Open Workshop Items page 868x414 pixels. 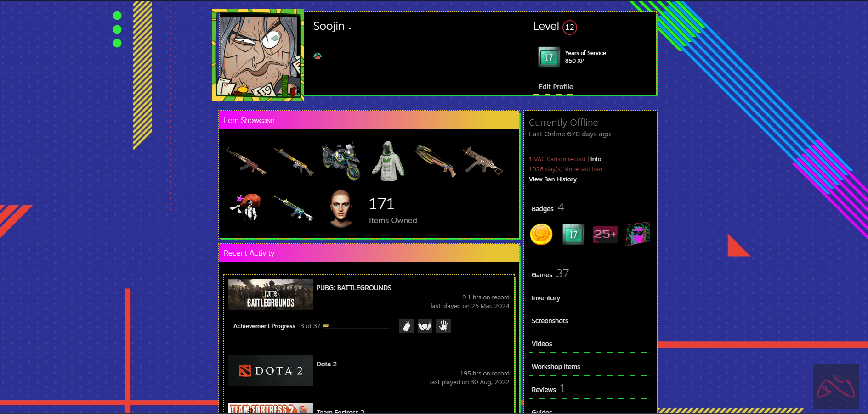[x=556, y=367]
